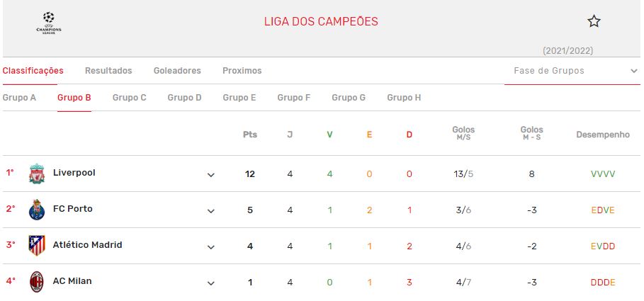Viewport: 644px width, 301px height.
Task: Expand the Atlético Madrid row details
Action: (x=210, y=247)
